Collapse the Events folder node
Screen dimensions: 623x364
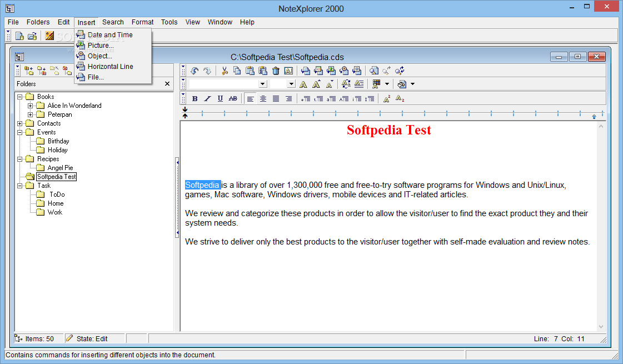pyautogui.click(x=19, y=132)
